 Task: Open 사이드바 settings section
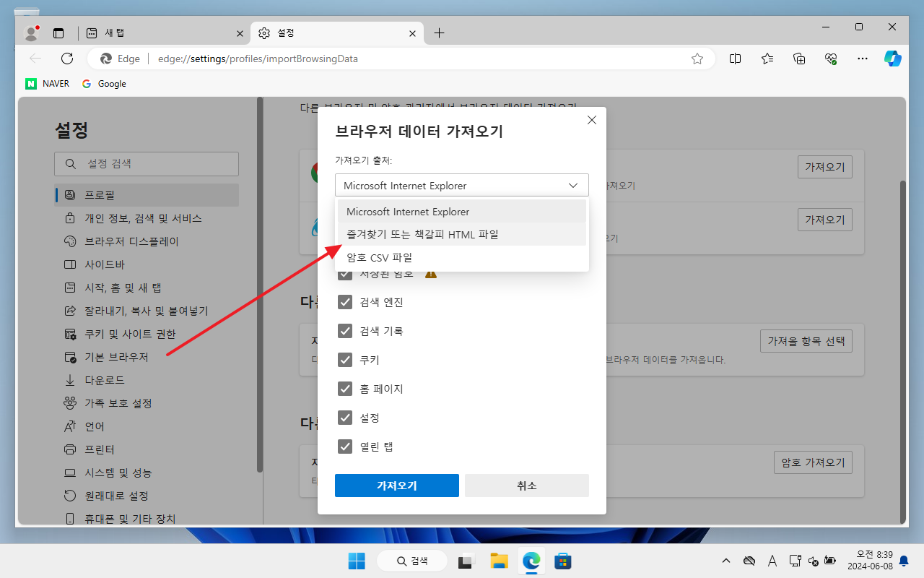[147, 264]
